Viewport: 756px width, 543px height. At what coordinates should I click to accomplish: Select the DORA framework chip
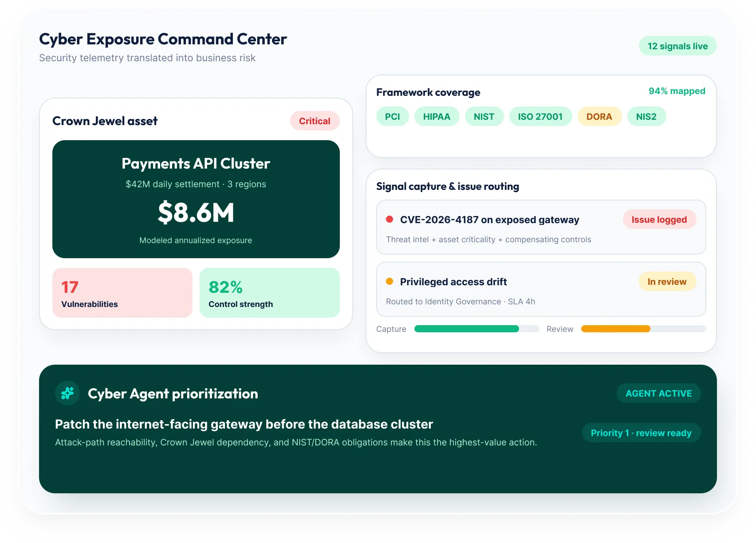coord(599,117)
